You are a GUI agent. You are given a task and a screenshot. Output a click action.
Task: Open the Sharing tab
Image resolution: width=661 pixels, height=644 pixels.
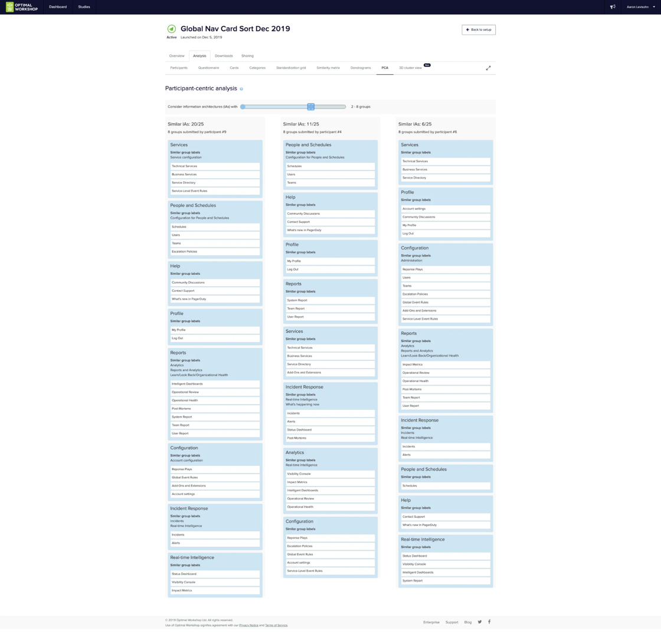[247, 55]
